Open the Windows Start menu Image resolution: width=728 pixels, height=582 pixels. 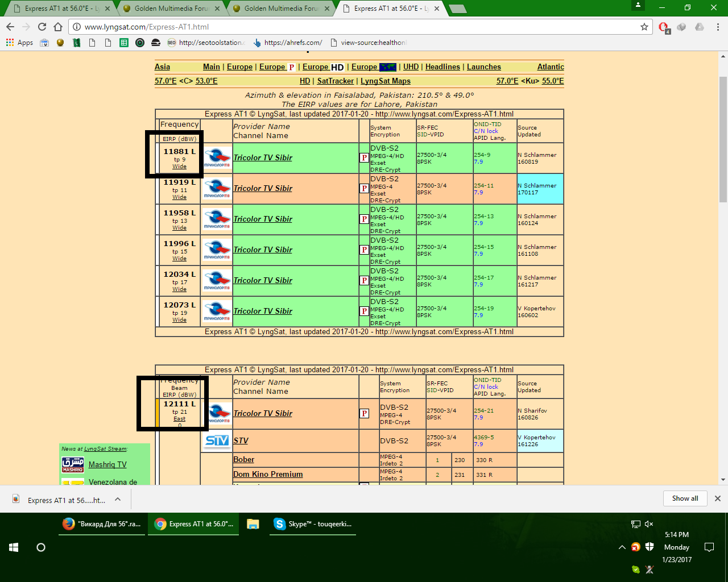click(14, 547)
